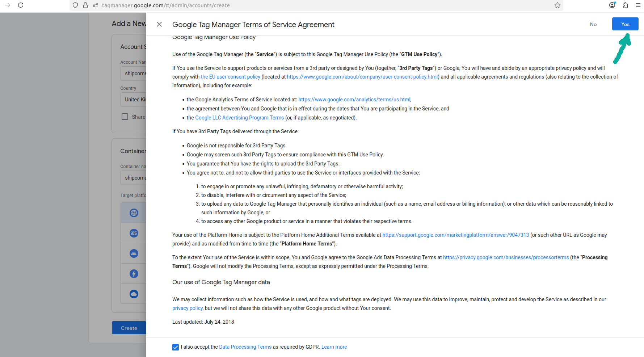Open the privacy.google.com processorterms link
Viewport: 644px width, 357px height.
506,257
